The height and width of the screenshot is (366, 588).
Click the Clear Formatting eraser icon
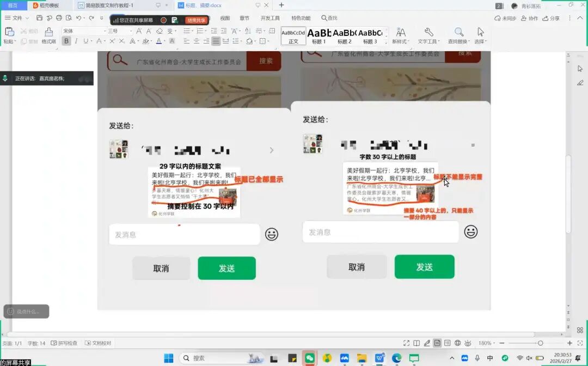[160, 30]
